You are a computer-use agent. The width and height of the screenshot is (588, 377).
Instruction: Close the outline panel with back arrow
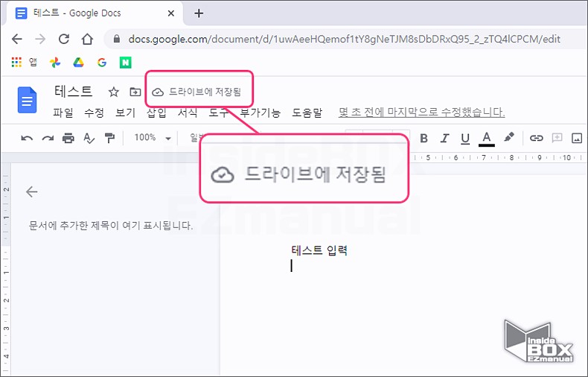[31, 191]
